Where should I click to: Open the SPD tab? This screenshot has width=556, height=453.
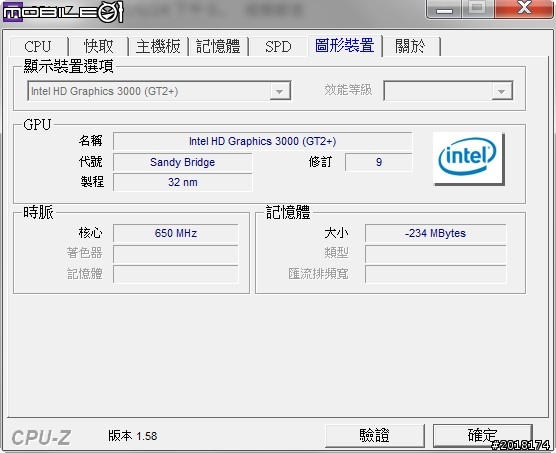[278, 46]
